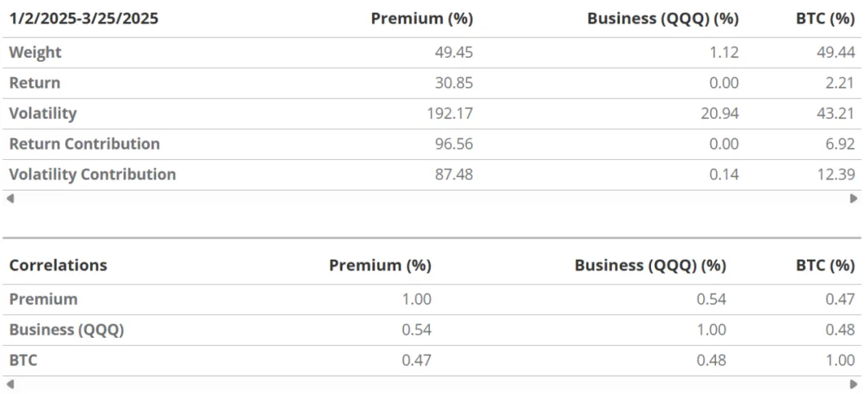Click right scroll arrow under Correlations table
The image size is (868, 394).
[x=854, y=384]
